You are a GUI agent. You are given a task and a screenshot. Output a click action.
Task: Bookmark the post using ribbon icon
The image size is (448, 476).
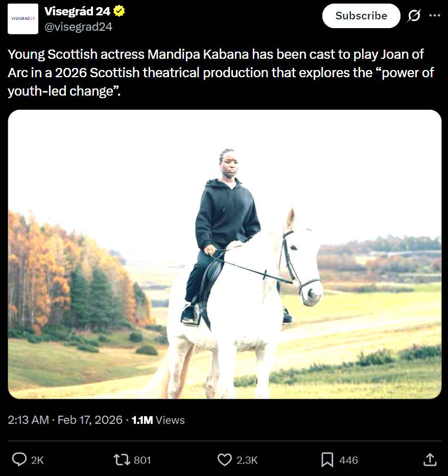(x=327, y=460)
